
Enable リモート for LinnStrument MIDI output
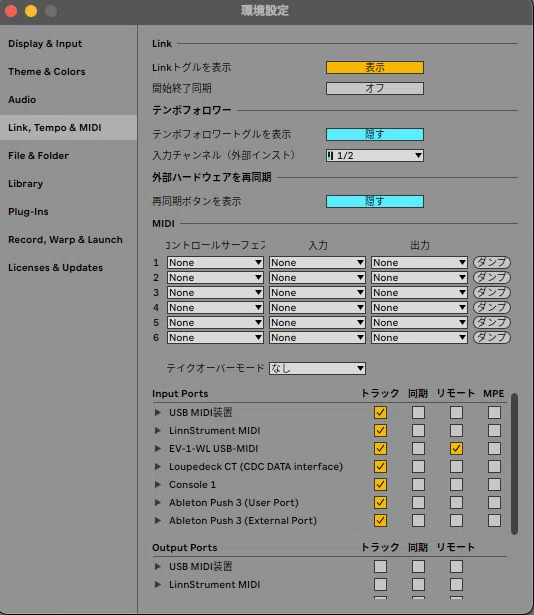(x=456, y=585)
